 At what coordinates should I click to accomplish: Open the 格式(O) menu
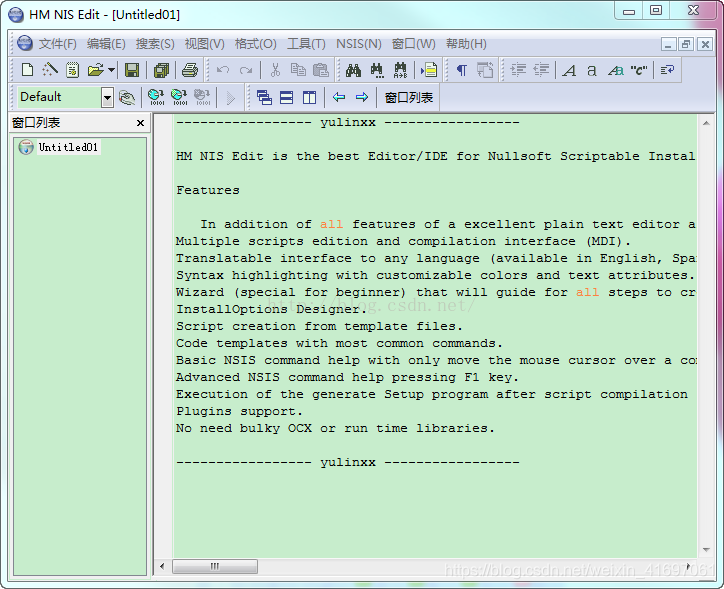[x=256, y=44]
